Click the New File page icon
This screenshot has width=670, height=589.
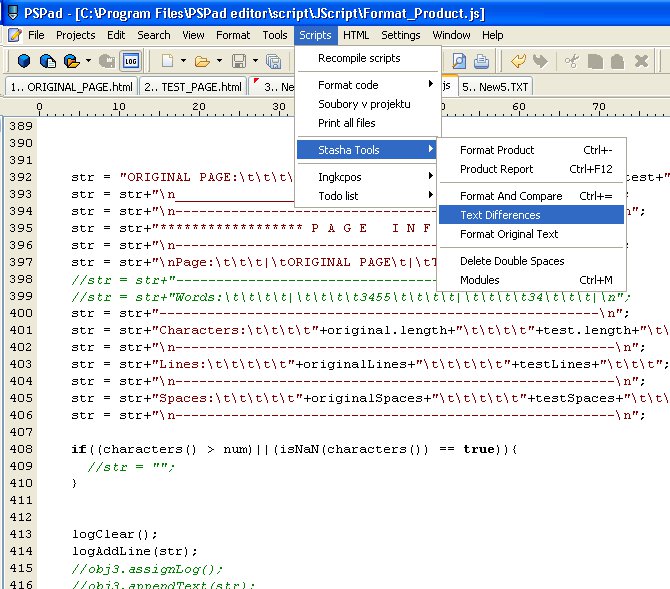coord(167,61)
